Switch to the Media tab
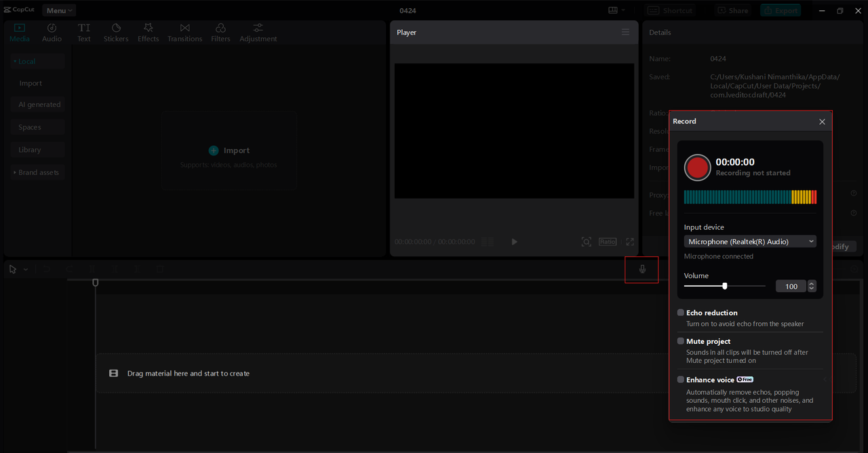 (19, 33)
